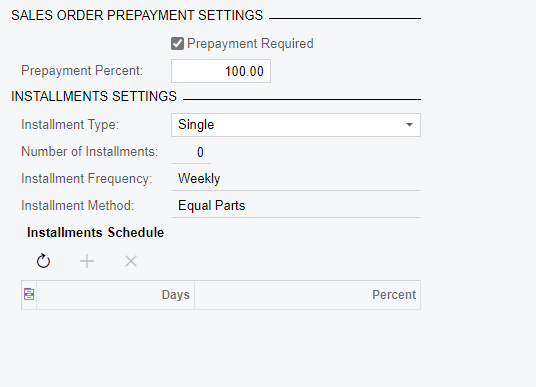Open the Installment Type dropdown arrow
Screen dimensions: 536x387
[409, 125]
